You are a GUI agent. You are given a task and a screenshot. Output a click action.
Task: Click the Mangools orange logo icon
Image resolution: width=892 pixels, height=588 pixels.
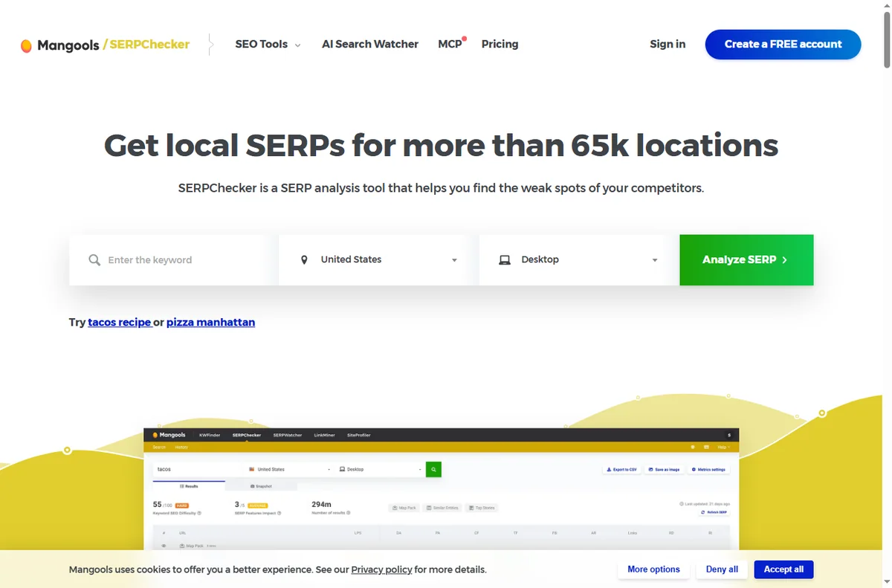(26, 45)
